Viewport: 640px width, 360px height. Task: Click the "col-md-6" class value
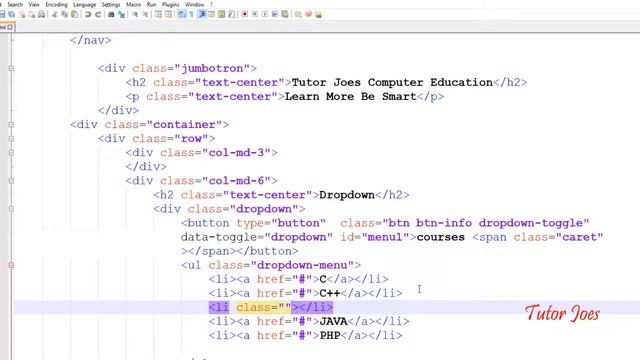tap(236, 181)
